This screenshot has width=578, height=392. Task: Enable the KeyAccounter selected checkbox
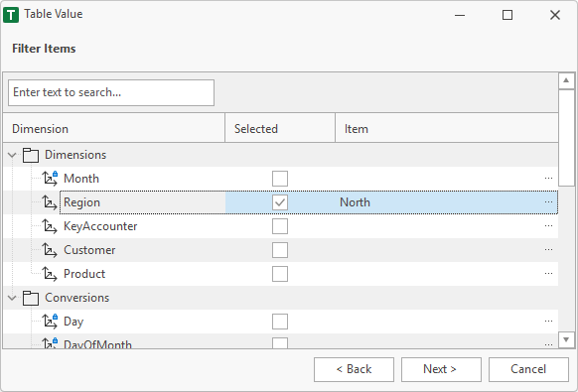tap(280, 226)
